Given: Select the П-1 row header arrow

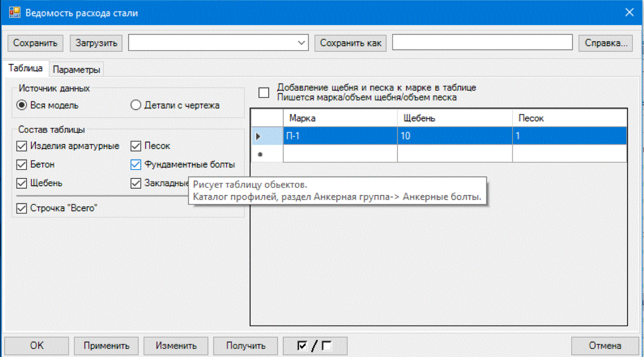Looking at the screenshot, I should tap(258, 136).
